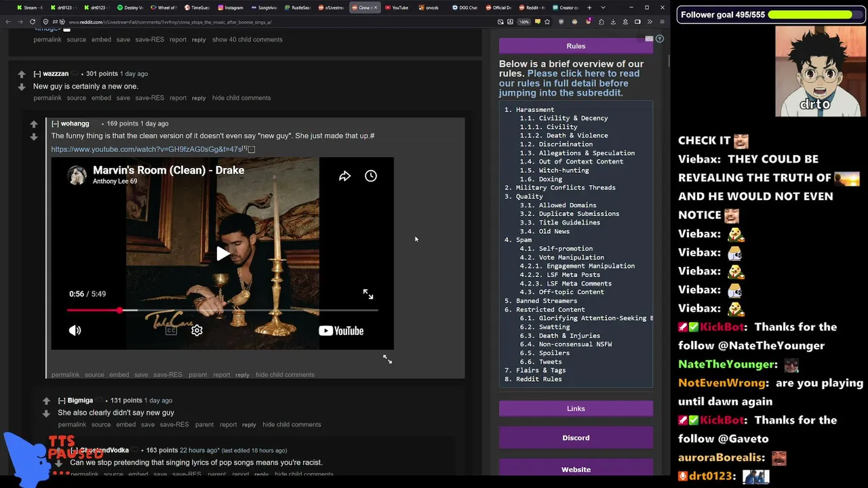Open the video on YouTube via logo
868x488 pixels.
(341, 331)
